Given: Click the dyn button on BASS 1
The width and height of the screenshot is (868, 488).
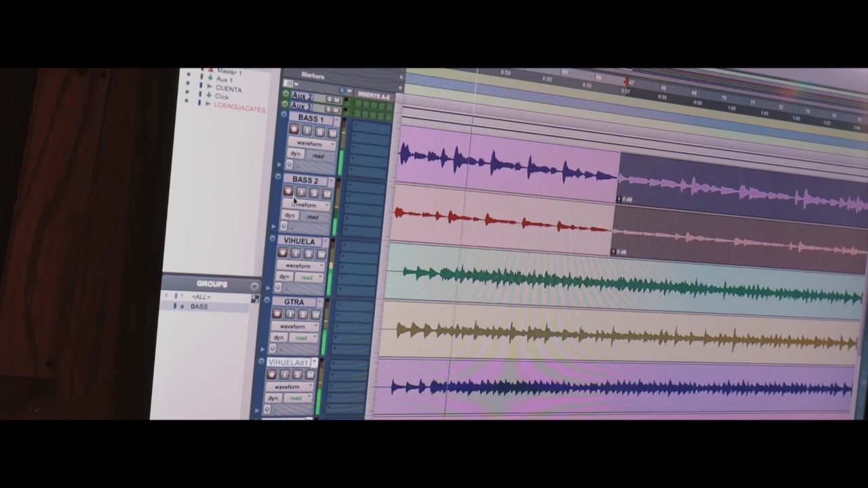Looking at the screenshot, I should [x=296, y=154].
